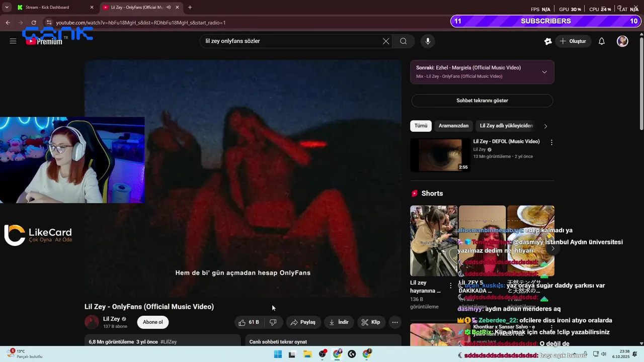
Task: Switch to Stream - Kick Dashboard tab
Action: [x=47, y=8]
